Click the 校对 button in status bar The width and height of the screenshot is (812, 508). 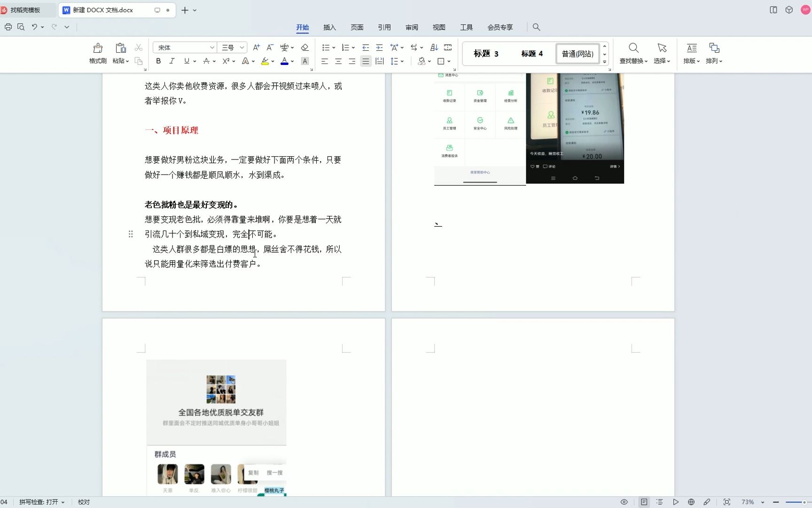[x=84, y=502]
